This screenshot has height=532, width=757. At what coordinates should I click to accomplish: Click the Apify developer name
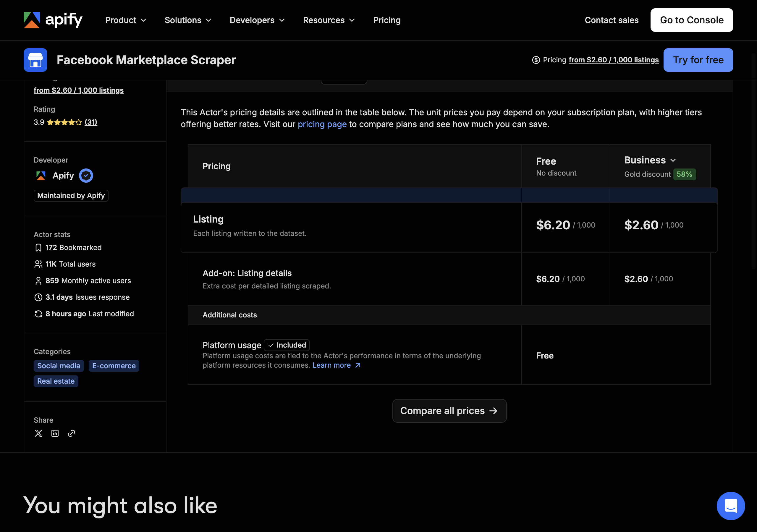[x=63, y=175]
